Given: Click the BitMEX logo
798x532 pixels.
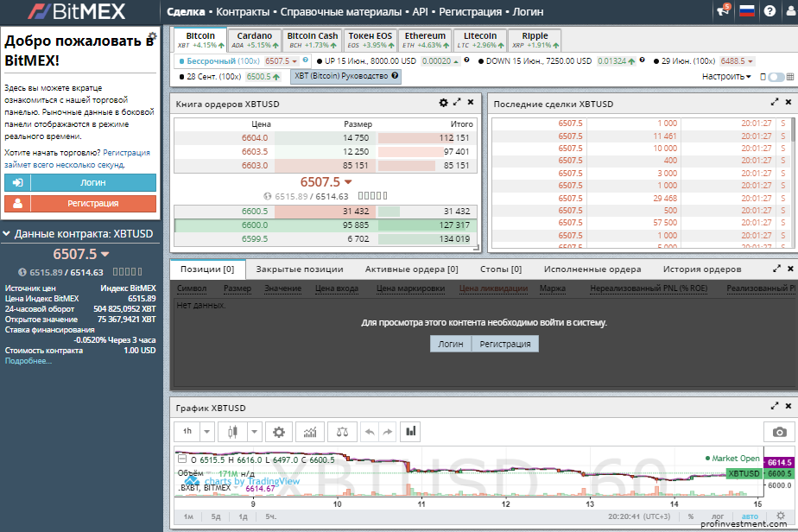Looking at the screenshot, I should (x=77, y=12).
